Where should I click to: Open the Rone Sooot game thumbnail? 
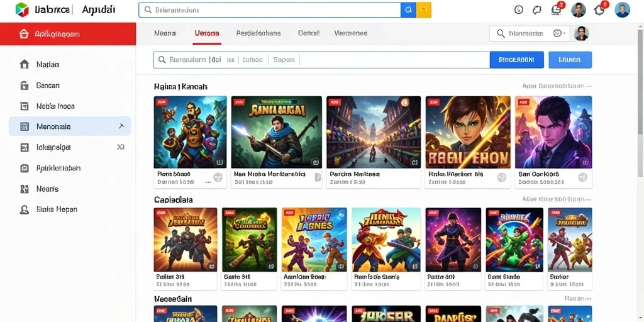190,132
